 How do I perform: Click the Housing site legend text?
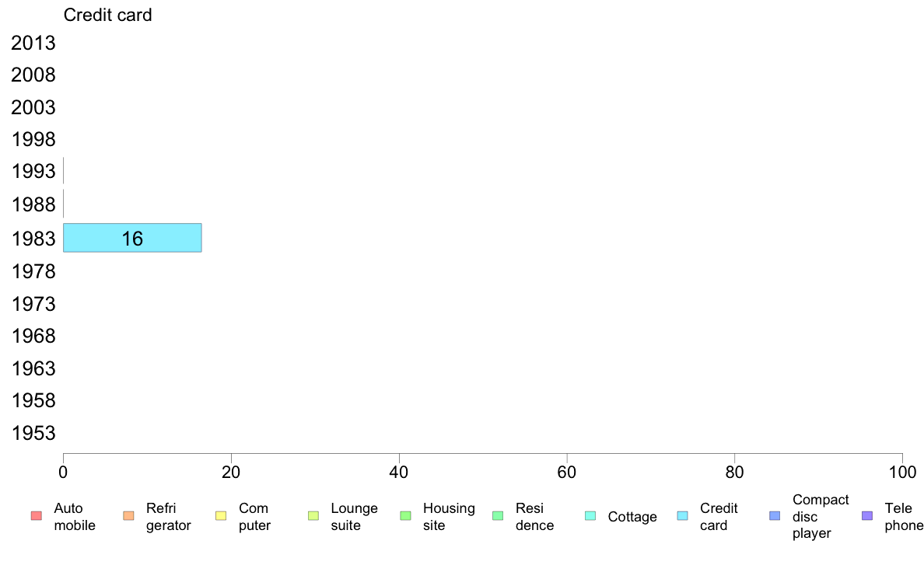(449, 517)
